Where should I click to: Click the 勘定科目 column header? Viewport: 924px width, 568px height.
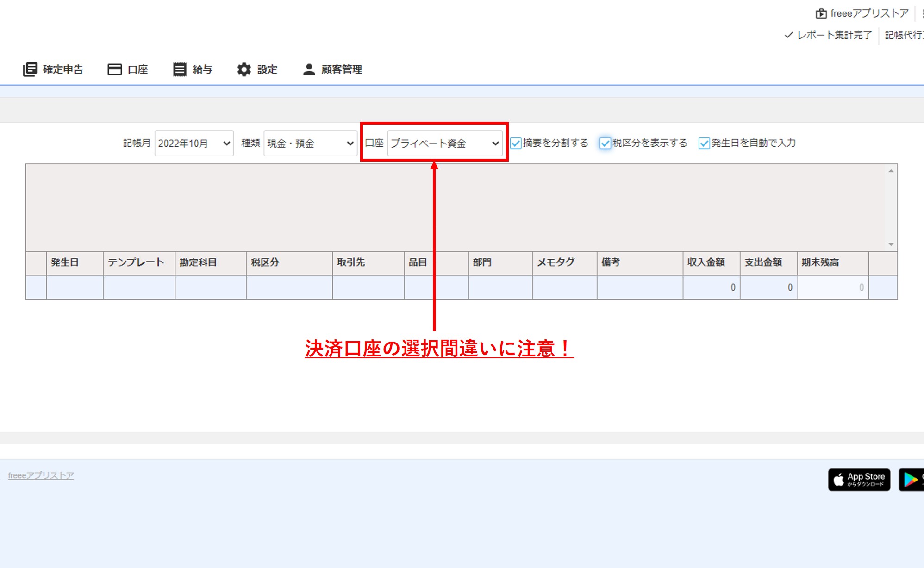tap(211, 263)
